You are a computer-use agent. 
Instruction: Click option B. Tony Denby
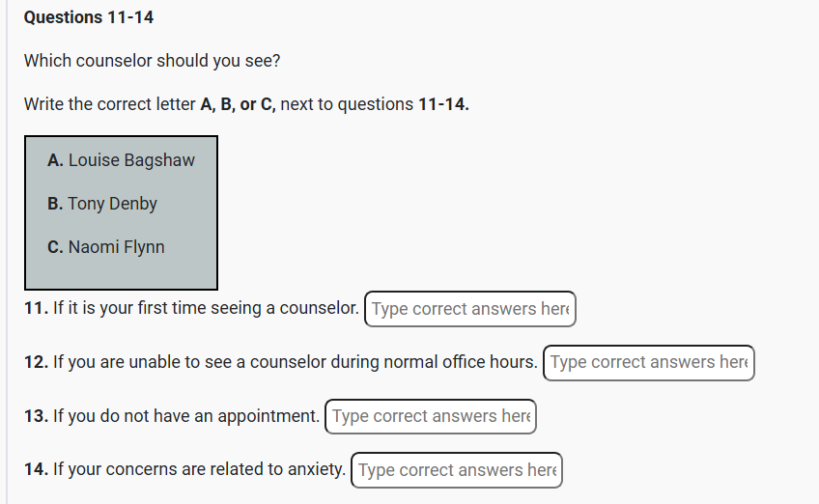pyautogui.click(x=101, y=204)
